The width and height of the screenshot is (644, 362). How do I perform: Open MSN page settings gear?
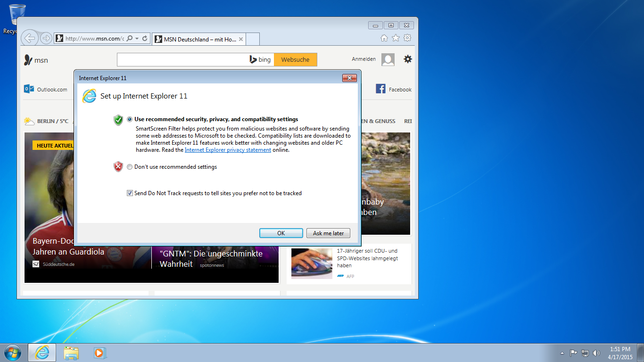(408, 59)
